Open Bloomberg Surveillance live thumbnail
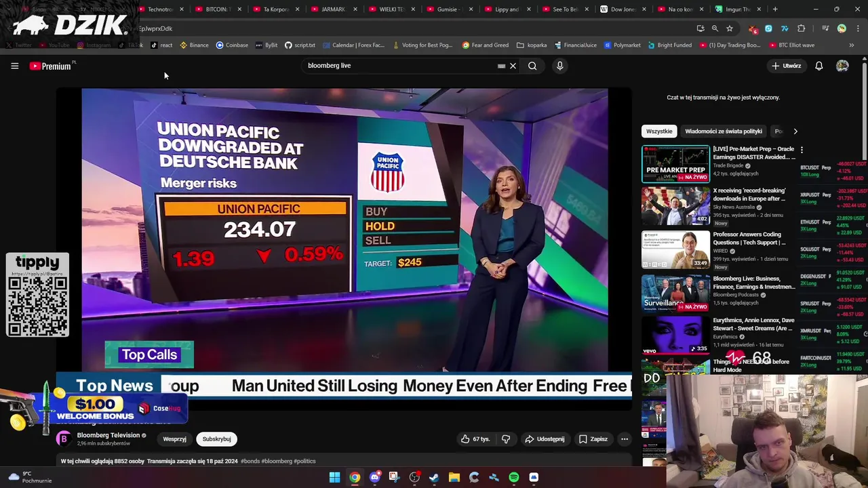 tap(676, 293)
